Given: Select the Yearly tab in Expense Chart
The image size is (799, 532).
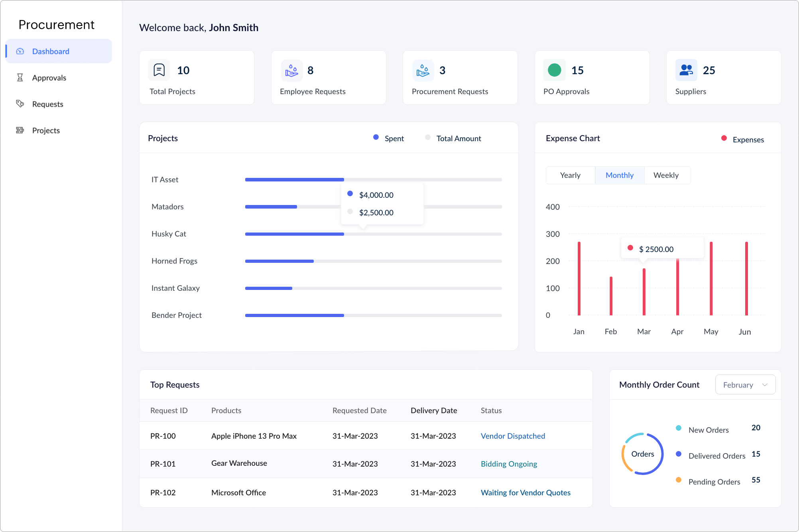Looking at the screenshot, I should click(x=570, y=175).
